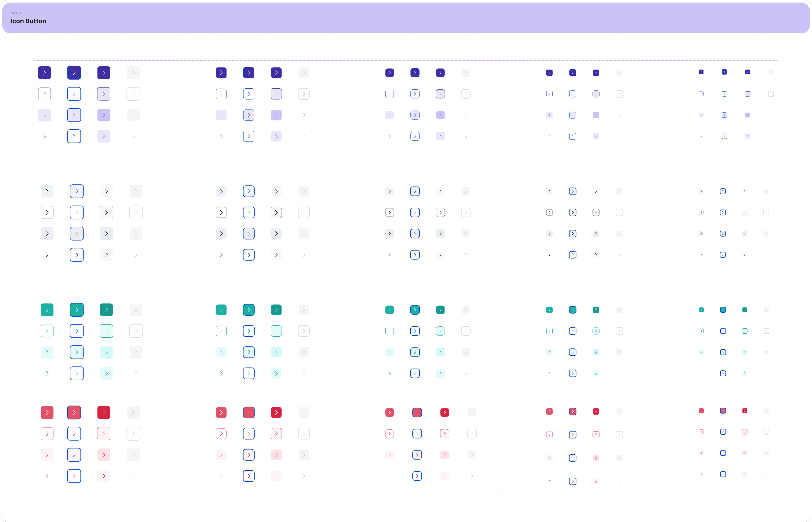Select the largest borderless button with deepest lavender fill
This screenshot has width=812, height=522.
[x=104, y=115]
